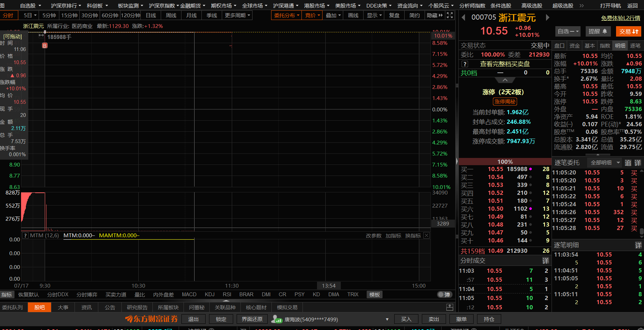The height and width of the screenshot is (330, 644).
Task: Open the 5日 period dropdown
Action: tap(30, 15)
